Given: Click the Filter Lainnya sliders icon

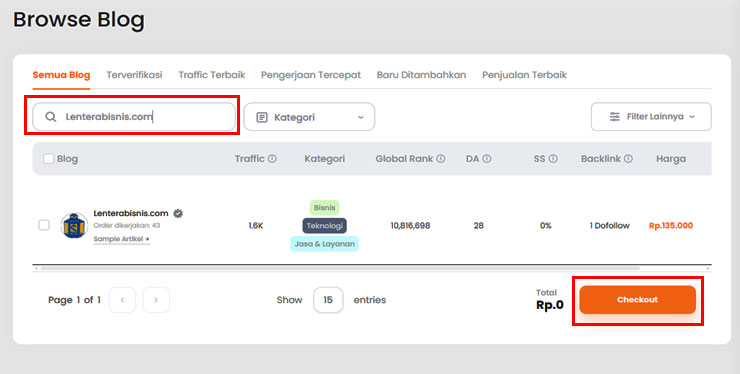Looking at the screenshot, I should click(x=614, y=117).
